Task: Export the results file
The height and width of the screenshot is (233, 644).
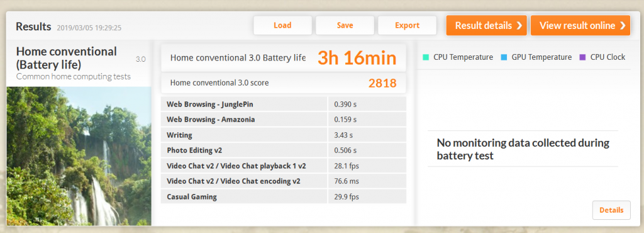Action: [x=407, y=25]
